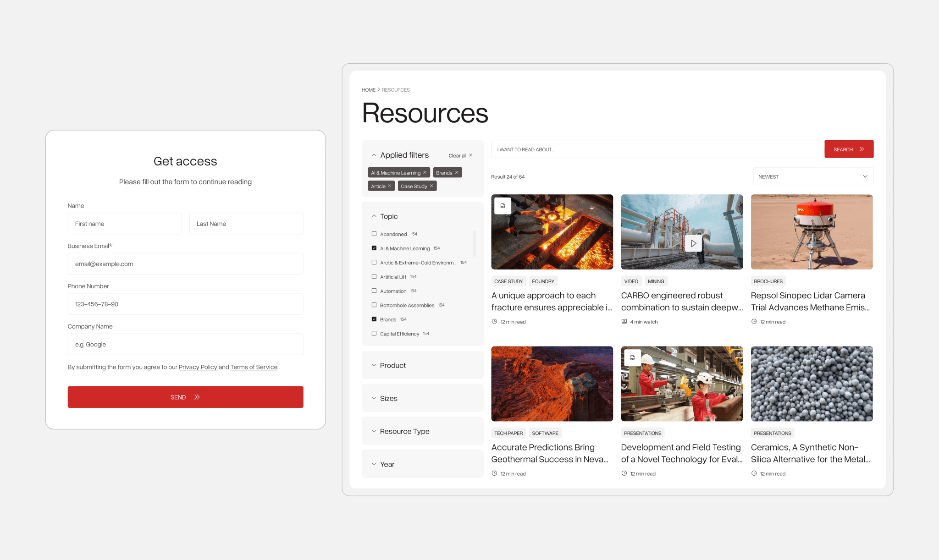This screenshot has width=939, height=560.
Task: Click the arrow icon inside the SEND button
Action: [x=196, y=397]
